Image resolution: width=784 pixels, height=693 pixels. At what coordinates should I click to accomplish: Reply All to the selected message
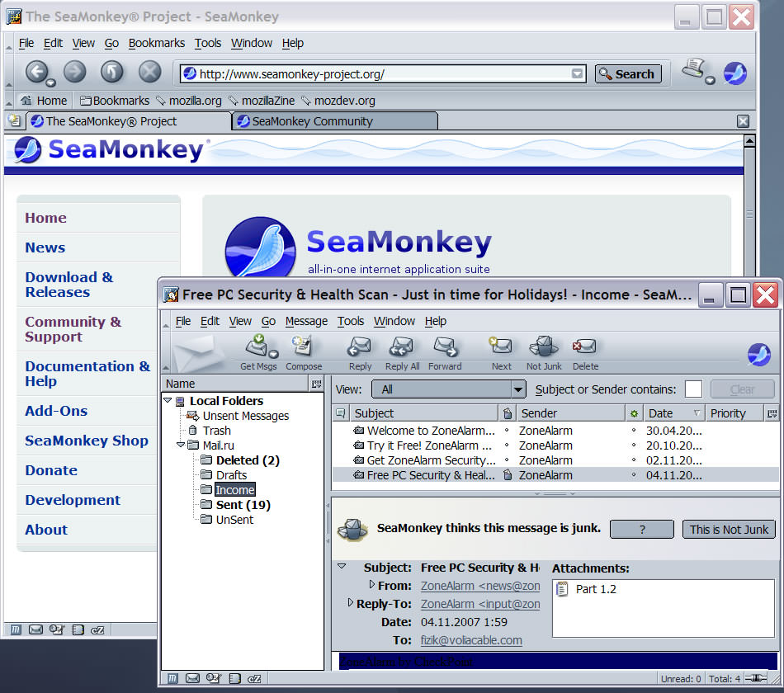click(402, 352)
